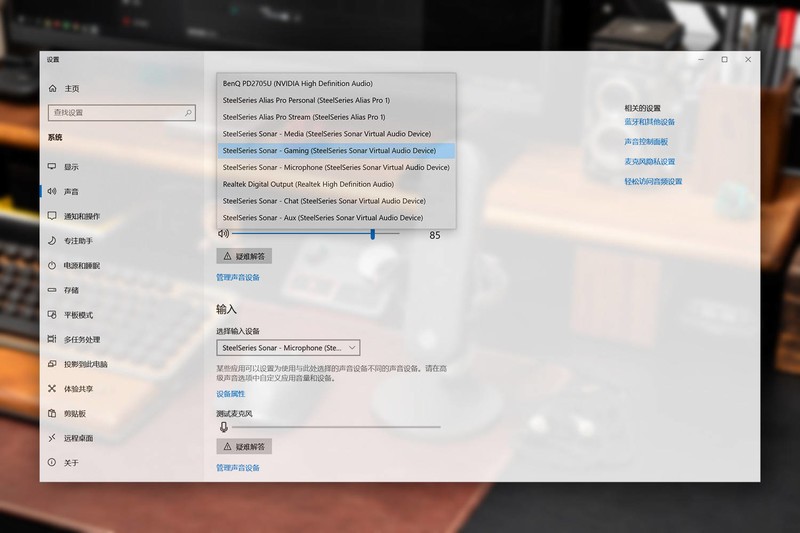
Task: Open 专注助手 focus assist
Action: (x=70, y=241)
